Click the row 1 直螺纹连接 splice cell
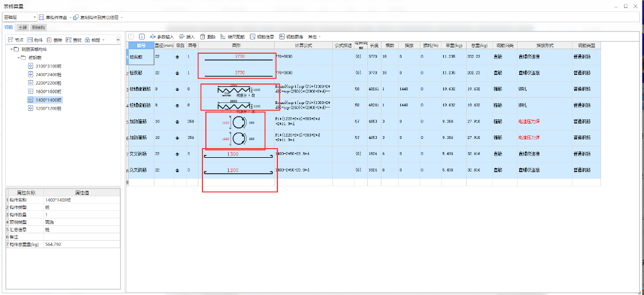 click(544, 57)
